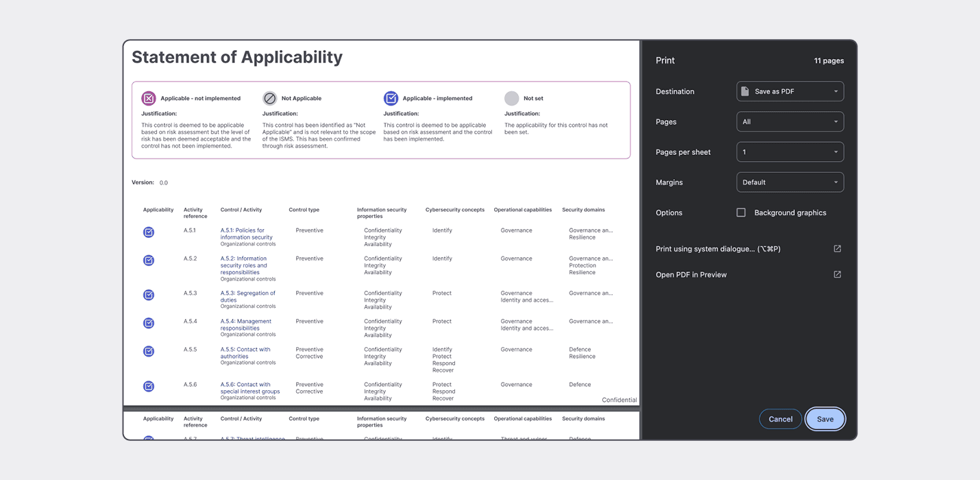Click the applicability status icon beside A.5.6
The image size is (980, 480).
tap(149, 386)
